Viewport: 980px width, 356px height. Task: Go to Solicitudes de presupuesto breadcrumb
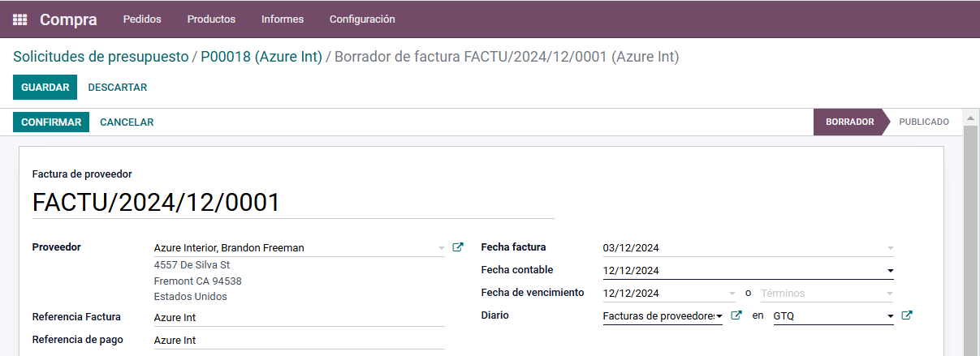point(100,57)
